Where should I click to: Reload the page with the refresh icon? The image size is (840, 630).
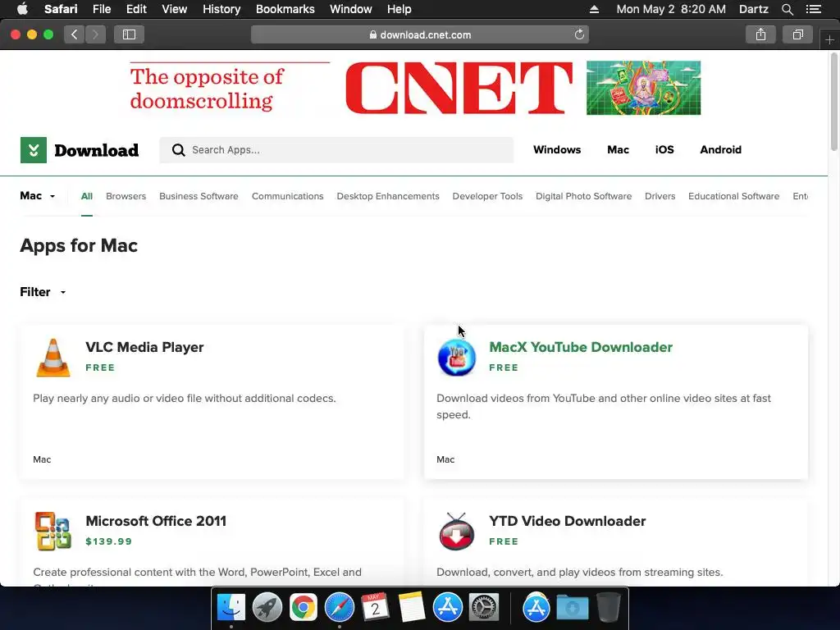(579, 34)
